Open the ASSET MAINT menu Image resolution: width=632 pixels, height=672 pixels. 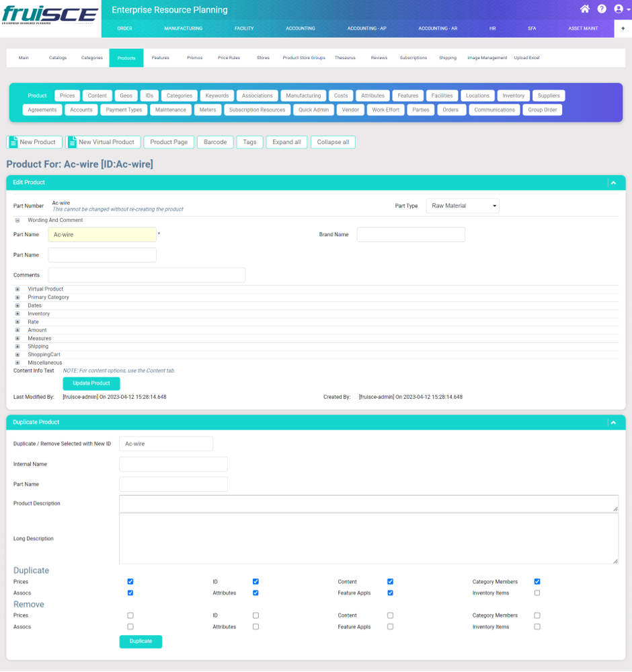click(583, 28)
